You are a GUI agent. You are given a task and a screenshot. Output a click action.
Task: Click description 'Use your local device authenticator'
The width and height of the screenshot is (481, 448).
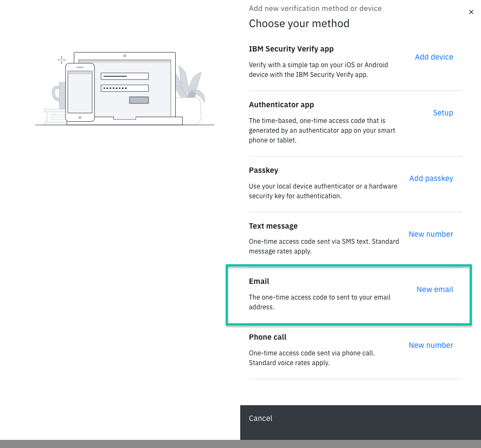tap(323, 191)
